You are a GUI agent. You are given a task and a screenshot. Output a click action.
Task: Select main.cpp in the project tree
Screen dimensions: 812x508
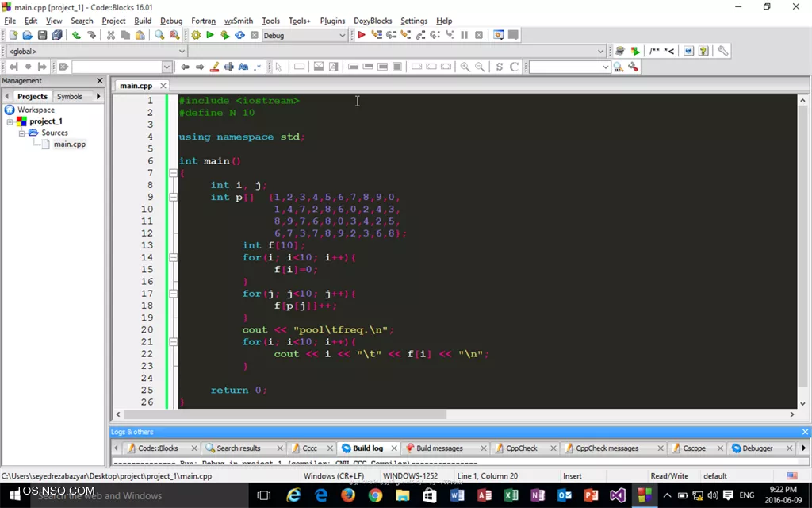coord(70,144)
